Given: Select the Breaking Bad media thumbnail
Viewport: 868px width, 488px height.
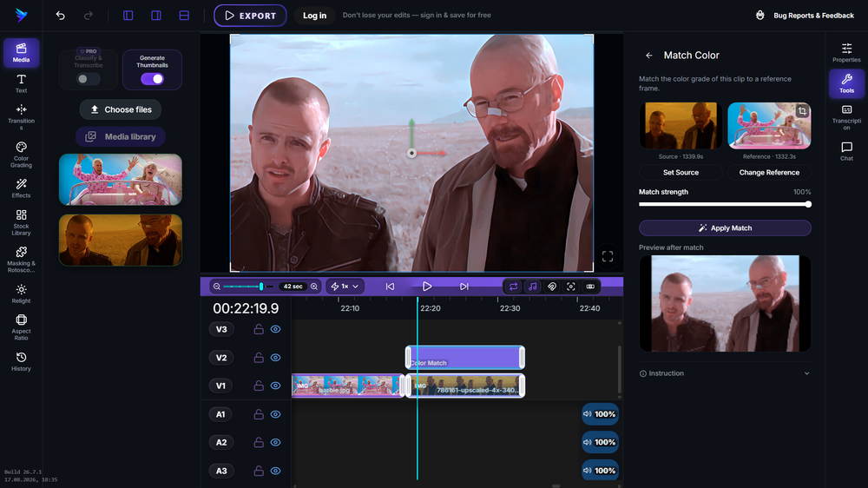Looking at the screenshot, I should coord(120,240).
